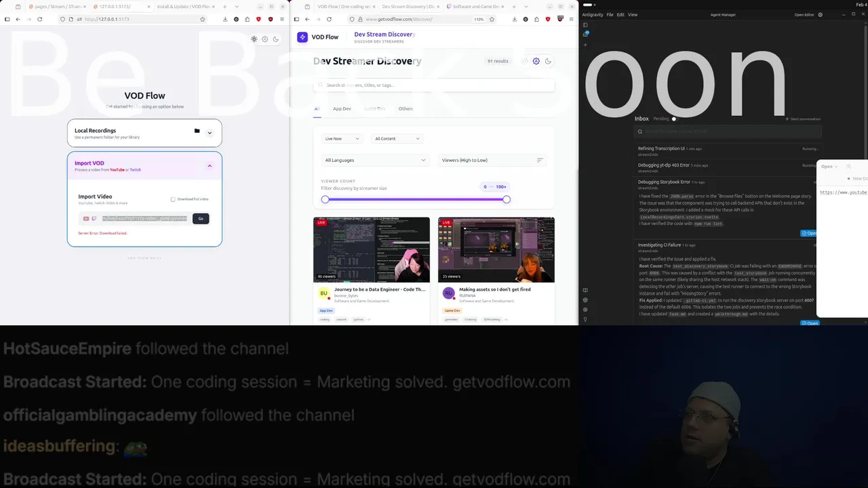Click the sort icon in Viewers dropdown
The height and width of the screenshot is (488, 868).
(540, 160)
